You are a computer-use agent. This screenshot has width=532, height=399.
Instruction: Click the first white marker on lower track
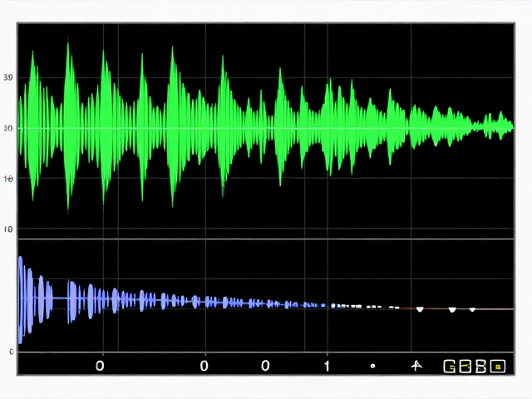point(420,309)
